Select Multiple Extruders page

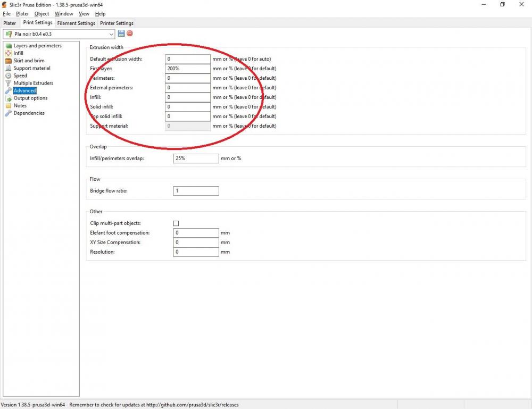[x=33, y=83]
